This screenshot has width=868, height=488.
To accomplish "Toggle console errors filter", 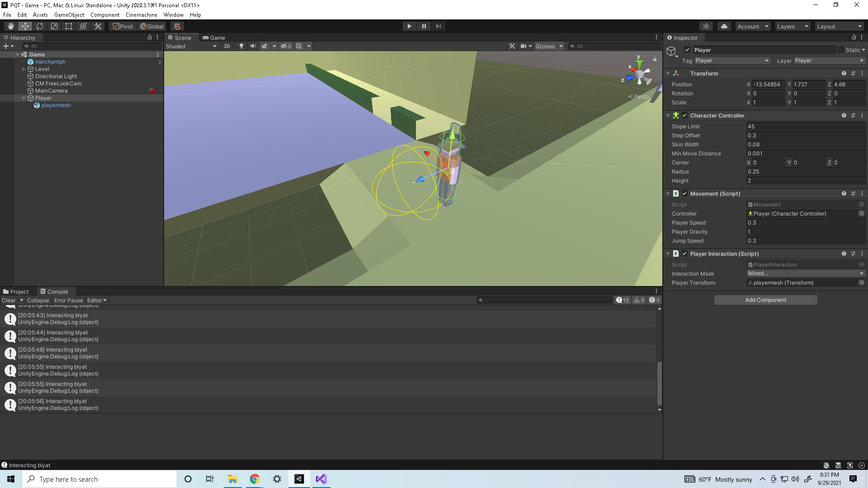I will click(x=655, y=300).
